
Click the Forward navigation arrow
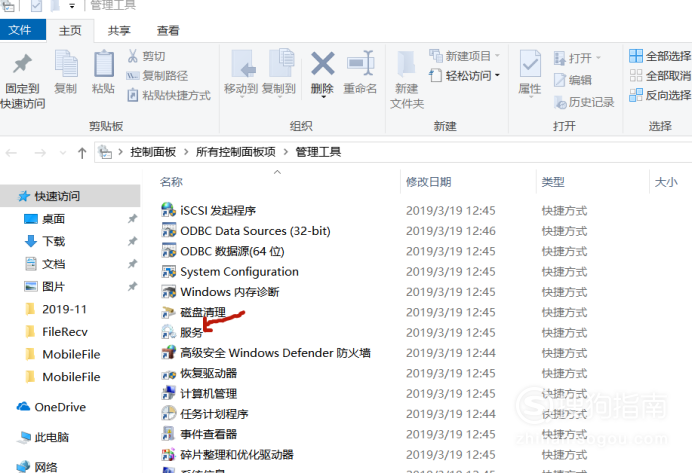pyautogui.click(x=40, y=153)
